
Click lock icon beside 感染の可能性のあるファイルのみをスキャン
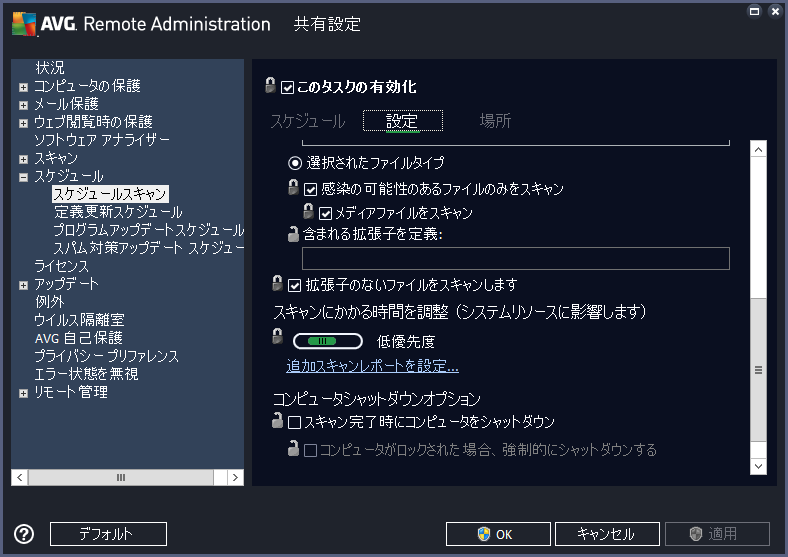pos(293,188)
